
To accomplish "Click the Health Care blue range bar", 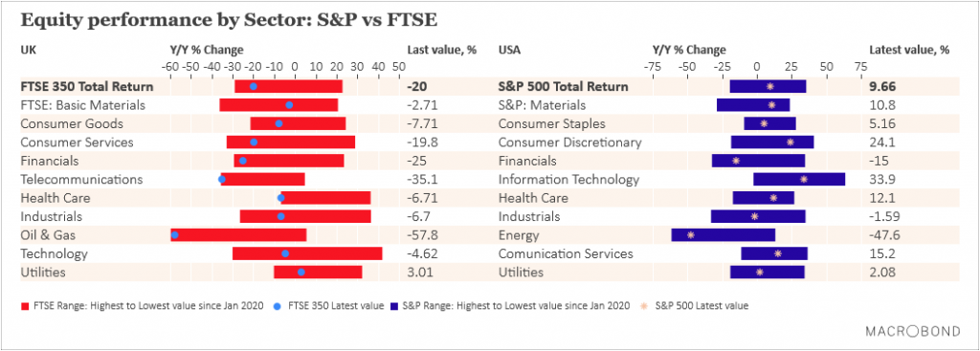I will 763,198.
